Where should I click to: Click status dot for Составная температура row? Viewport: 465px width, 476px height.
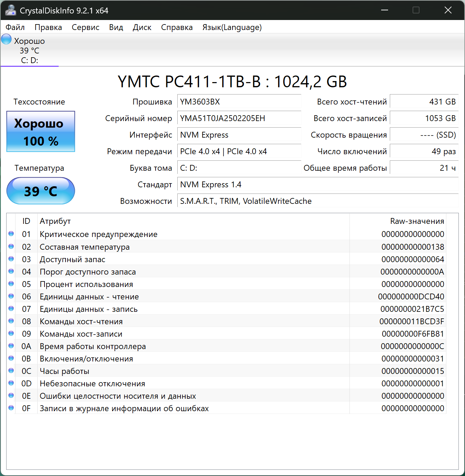tap(11, 247)
